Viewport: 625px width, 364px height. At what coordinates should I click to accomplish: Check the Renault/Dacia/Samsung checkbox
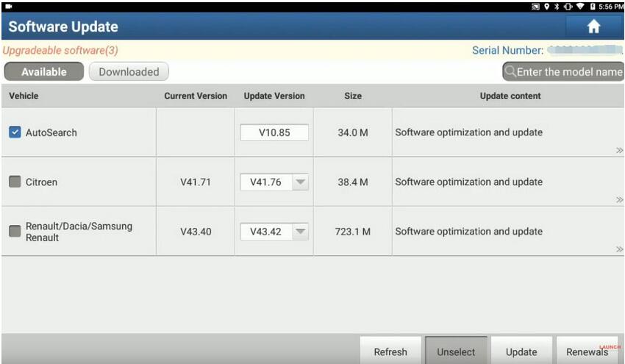click(x=15, y=231)
